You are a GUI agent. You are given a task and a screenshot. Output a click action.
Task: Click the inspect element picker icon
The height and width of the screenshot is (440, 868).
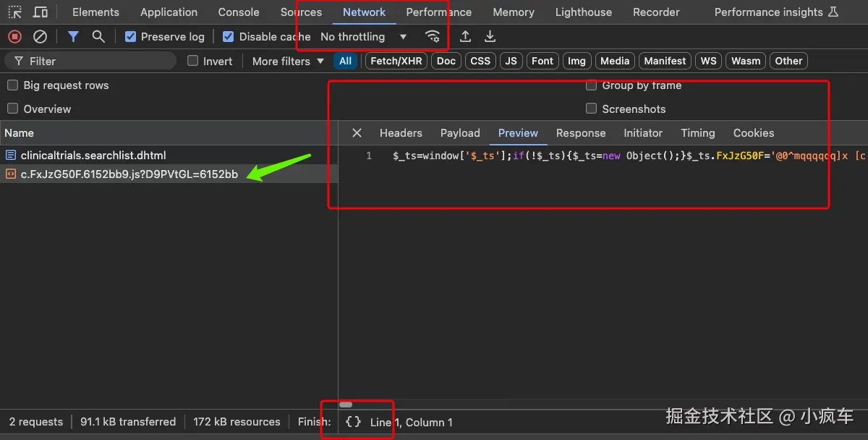coord(15,12)
